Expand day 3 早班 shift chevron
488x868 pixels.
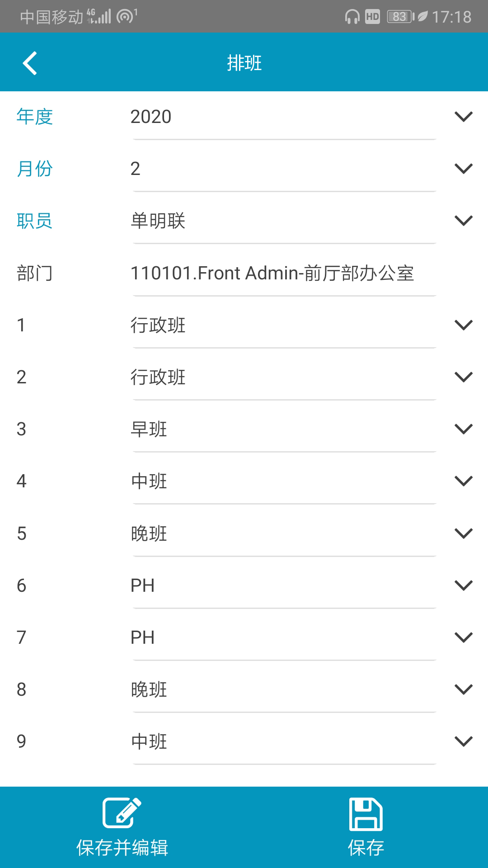pos(463,429)
